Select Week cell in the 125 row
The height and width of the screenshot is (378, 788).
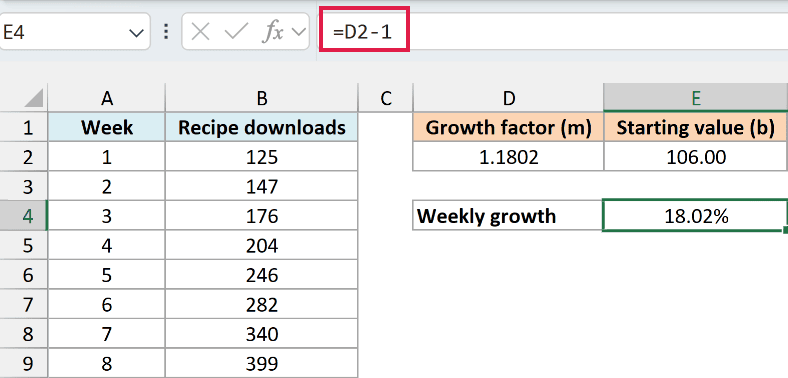point(107,157)
